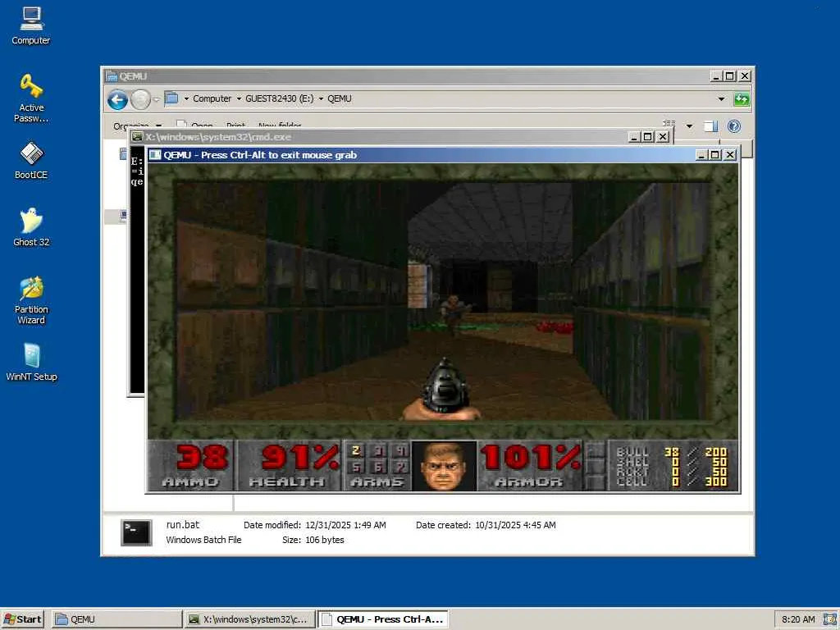840x630 pixels.
Task: Click the taskbar clock showing 8:20 AM
Action: 798,619
